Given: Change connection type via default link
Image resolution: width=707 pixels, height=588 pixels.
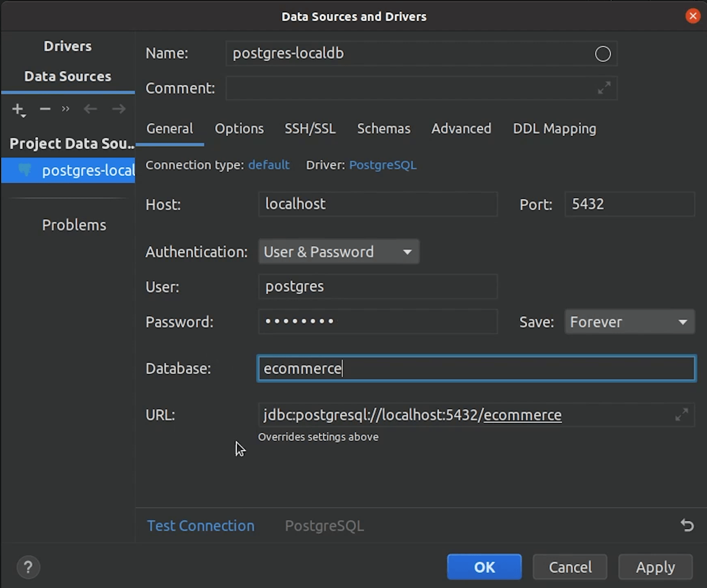Looking at the screenshot, I should point(269,165).
